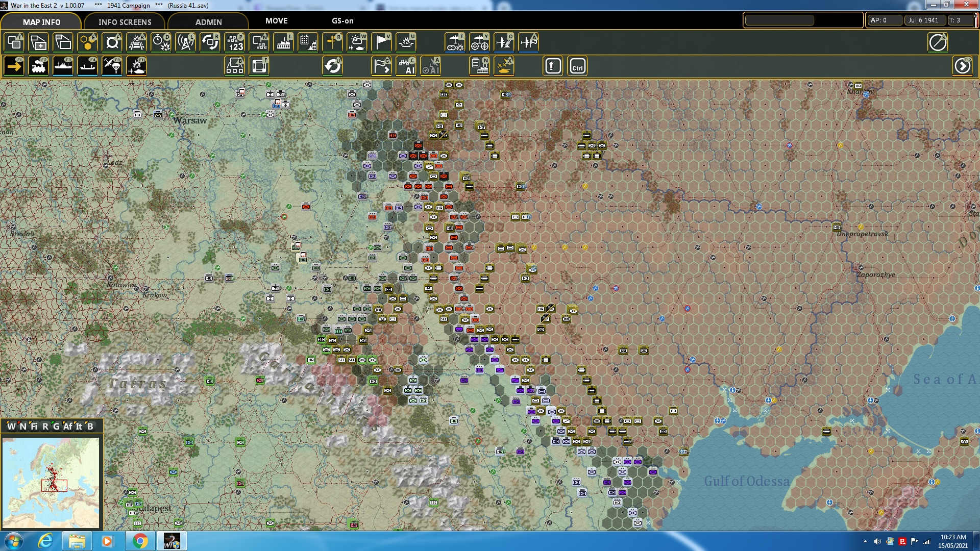This screenshot has width=980, height=551.
Task: Select the R nation filter button
Action: (45, 426)
